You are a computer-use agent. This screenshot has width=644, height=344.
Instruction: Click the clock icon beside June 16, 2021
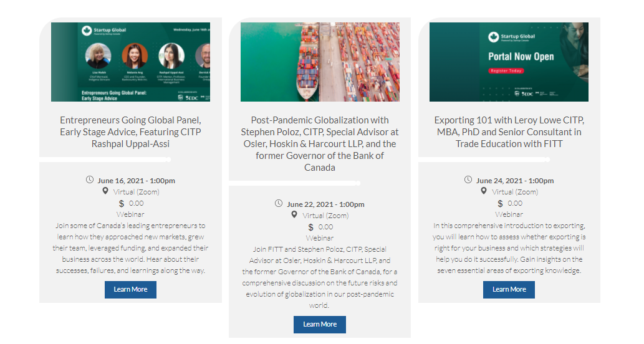click(x=90, y=180)
